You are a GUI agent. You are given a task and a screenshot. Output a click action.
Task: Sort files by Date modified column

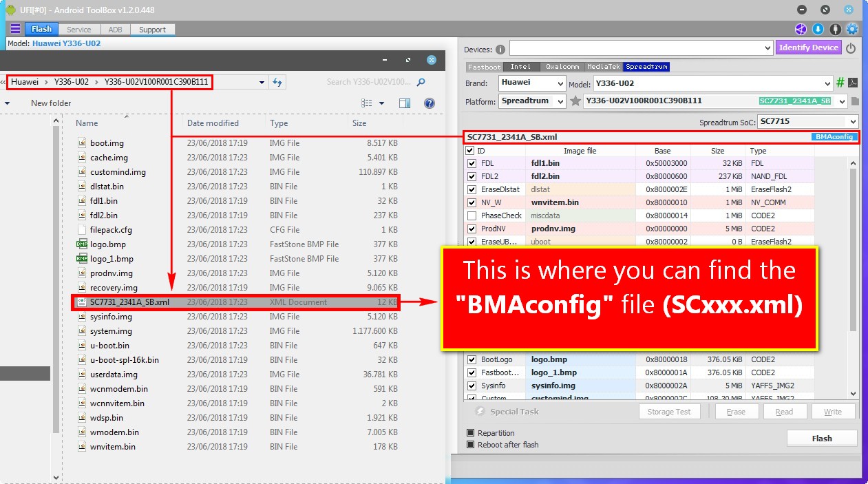click(213, 123)
